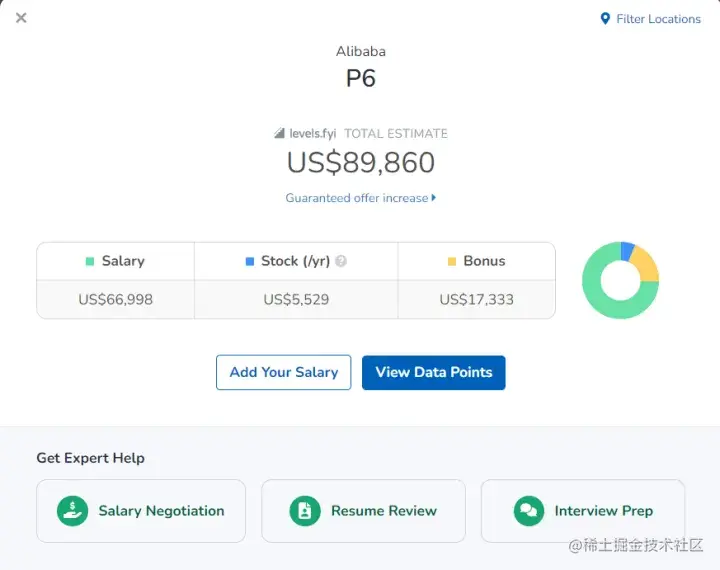This screenshot has width=720, height=570.
Task: Select the US$17,333 bonus value
Action: (477, 299)
